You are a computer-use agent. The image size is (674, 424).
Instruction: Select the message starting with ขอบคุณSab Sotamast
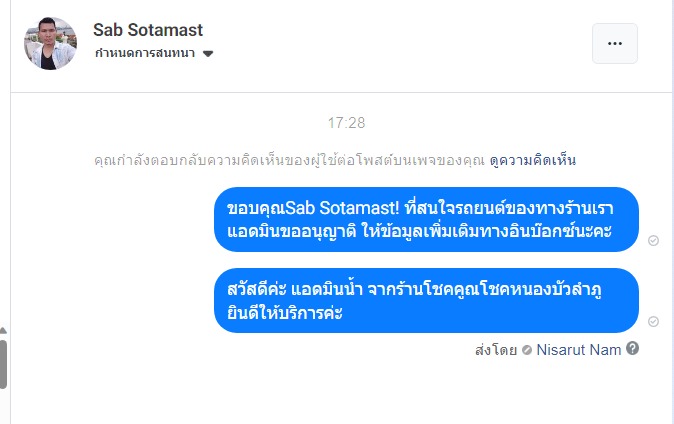[x=426, y=219]
